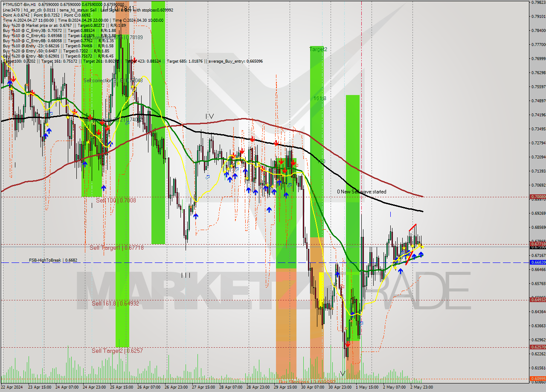Click the '23 Apr 15:00' time axis label
546x392 pixels.
pos(39,387)
